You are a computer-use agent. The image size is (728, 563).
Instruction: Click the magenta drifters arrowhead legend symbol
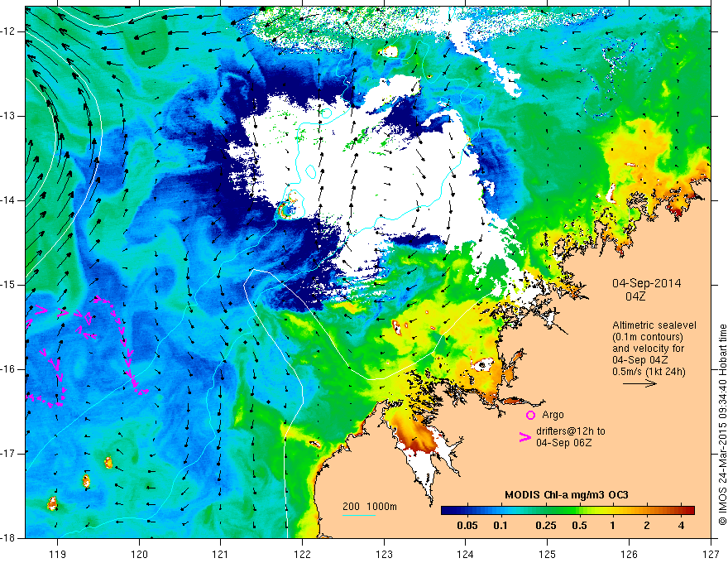pos(525,436)
